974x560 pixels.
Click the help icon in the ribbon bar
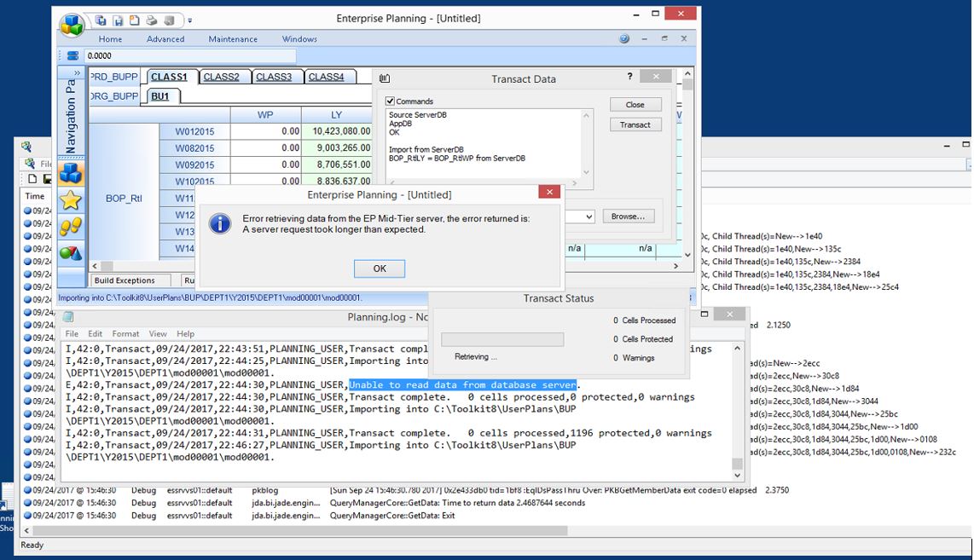point(624,38)
